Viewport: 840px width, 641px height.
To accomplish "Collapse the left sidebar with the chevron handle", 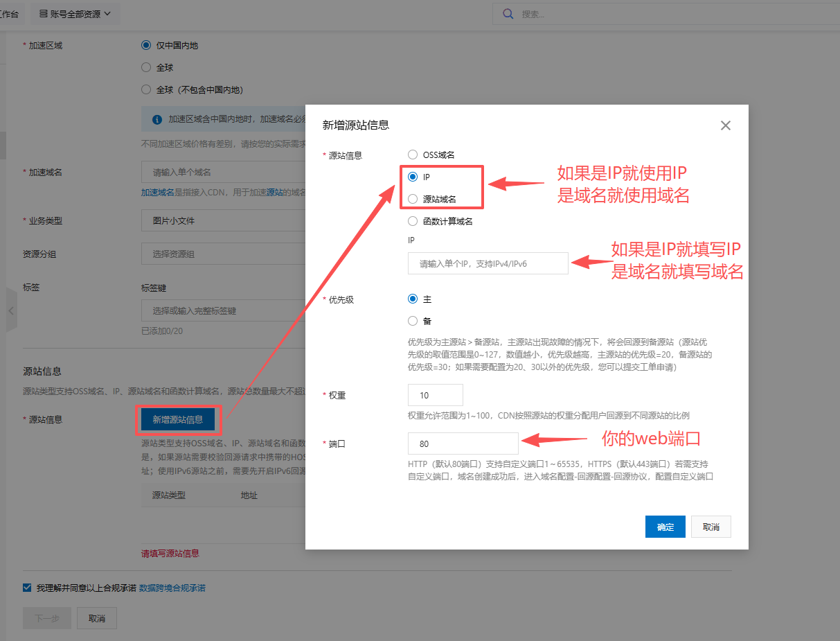I will (11, 310).
